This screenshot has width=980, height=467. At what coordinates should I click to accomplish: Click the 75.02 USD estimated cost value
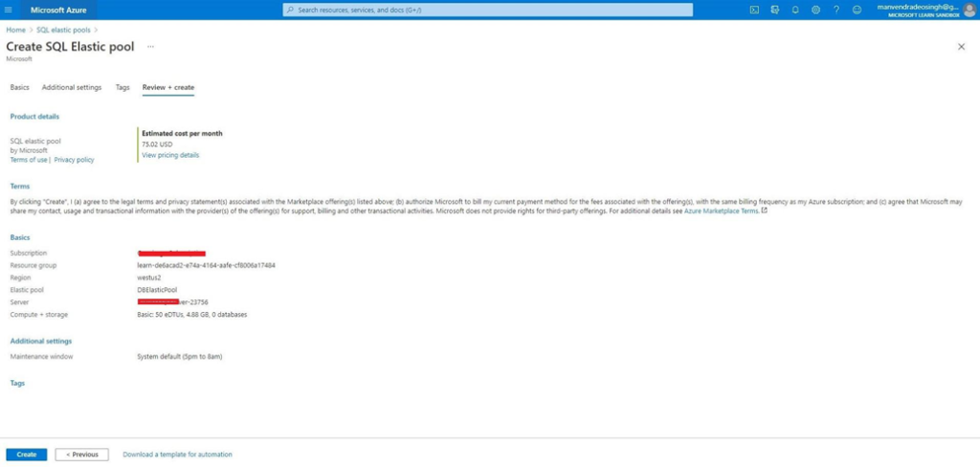pos(157,145)
